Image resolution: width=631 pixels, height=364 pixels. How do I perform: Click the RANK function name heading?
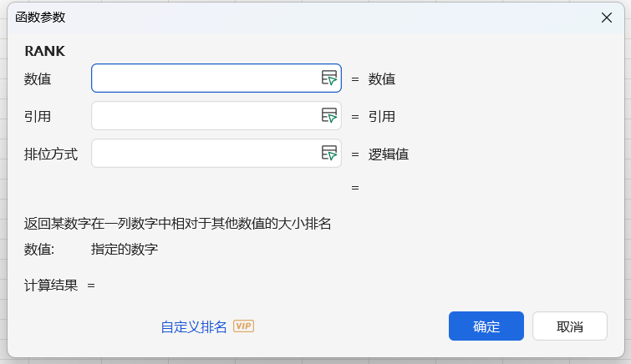coord(45,51)
